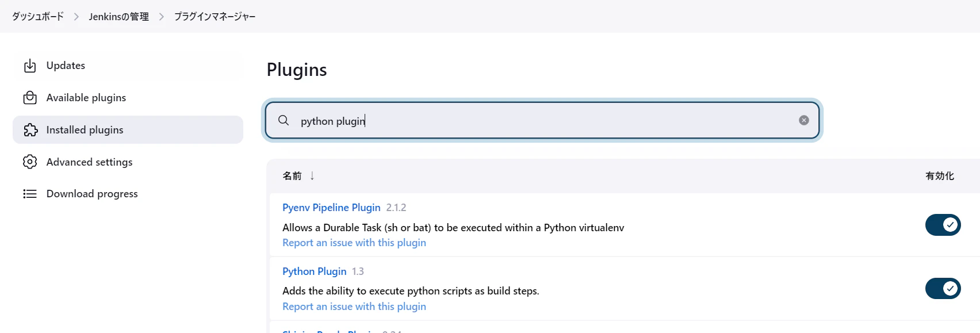Open the Python Plugin link
This screenshot has width=980, height=333.
pos(315,271)
